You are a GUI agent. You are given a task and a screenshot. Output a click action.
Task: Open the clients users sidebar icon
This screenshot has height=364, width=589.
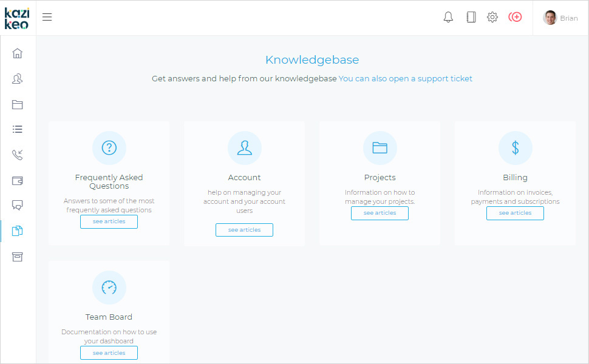point(17,79)
